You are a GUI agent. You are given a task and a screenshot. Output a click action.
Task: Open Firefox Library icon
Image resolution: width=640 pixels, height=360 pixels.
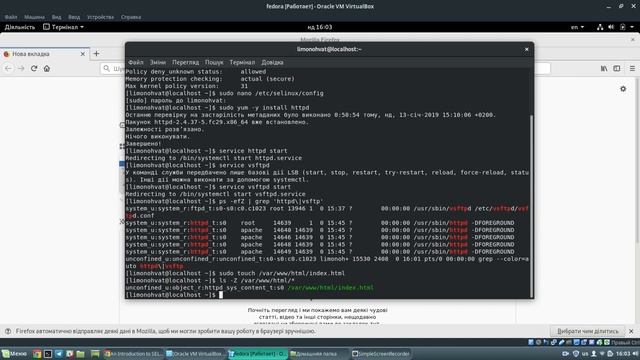pyautogui.click(x=604, y=69)
